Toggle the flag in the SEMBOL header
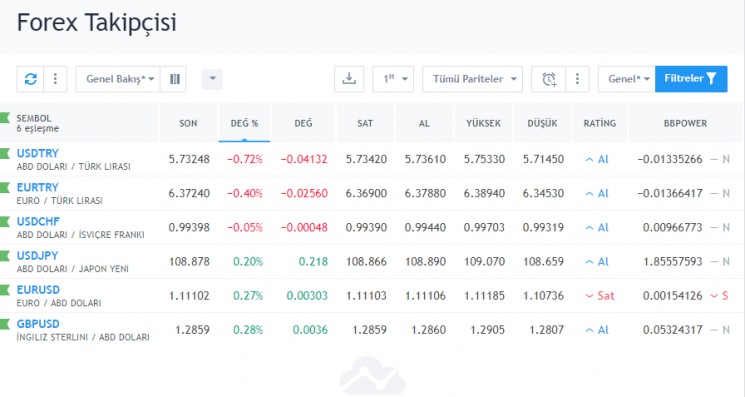 (x=5, y=117)
